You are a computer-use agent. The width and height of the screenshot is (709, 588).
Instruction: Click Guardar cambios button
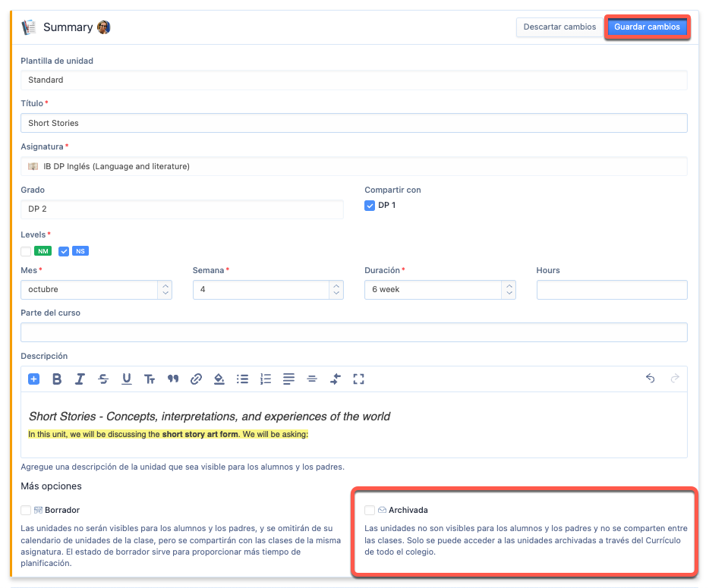coord(647,27)
